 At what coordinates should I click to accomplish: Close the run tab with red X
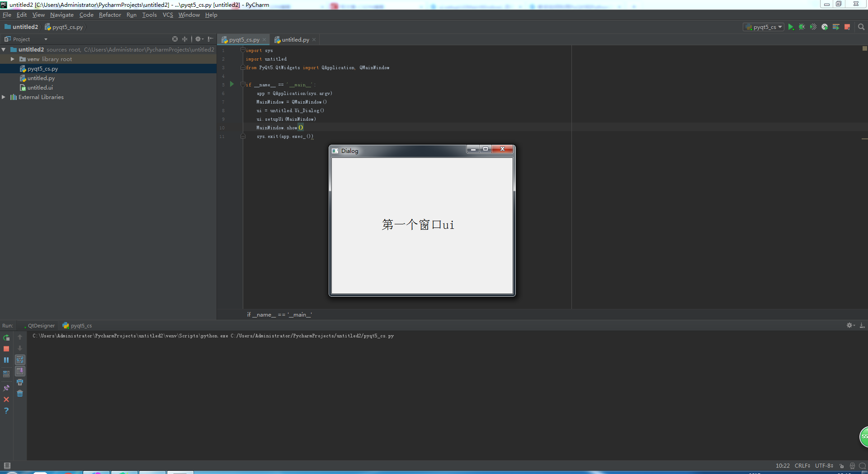(6, 399)
